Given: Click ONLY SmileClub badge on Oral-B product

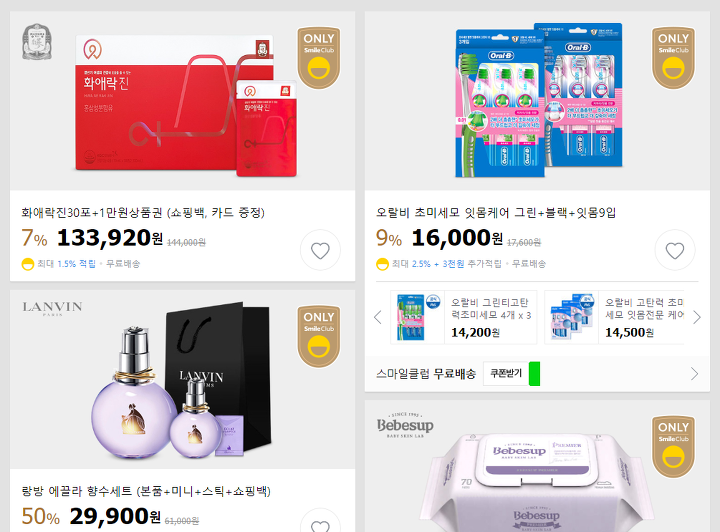Looking at the screenshot, I should point(673,57).
